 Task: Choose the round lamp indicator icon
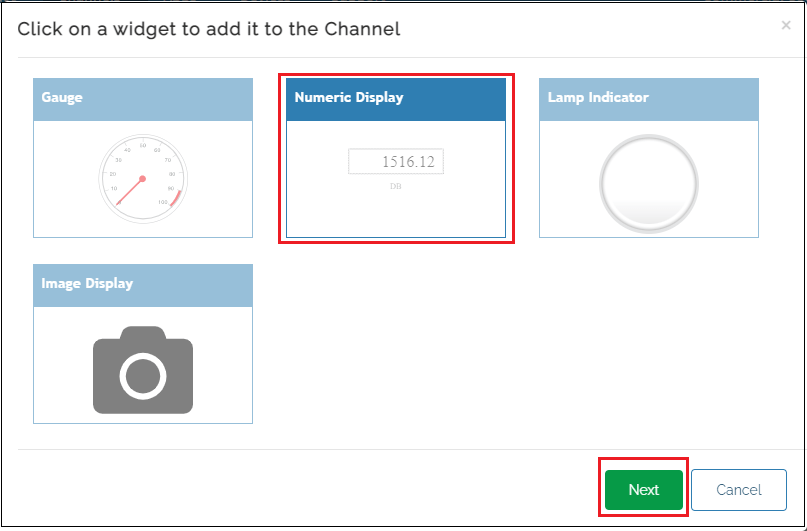tap(648, 182)
